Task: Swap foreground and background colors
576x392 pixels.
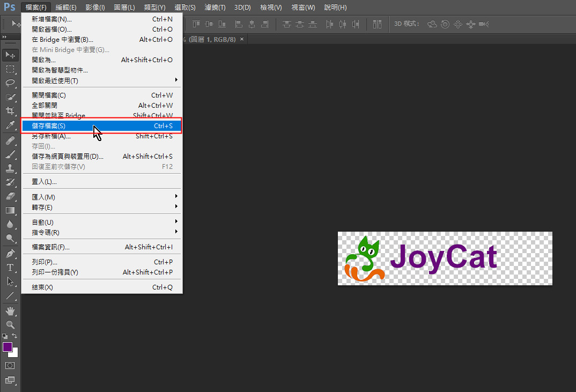Action: click(14, 336)
